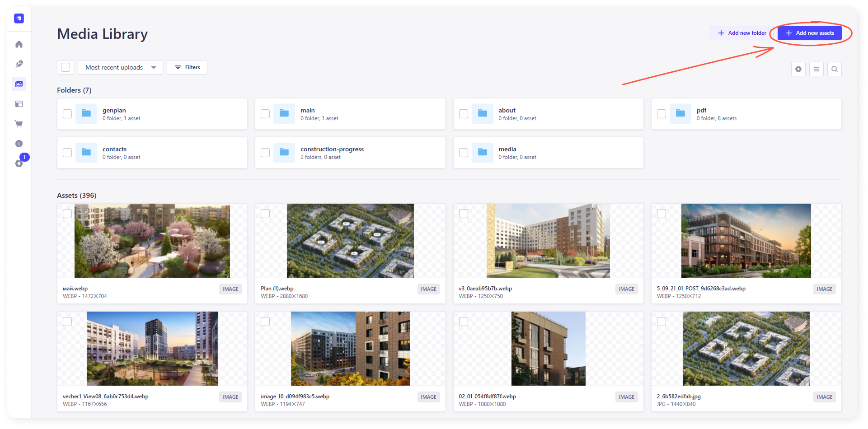This screenshot has width=868, height=429.
Task: Open the Filters popover
Action: (187, 67)
